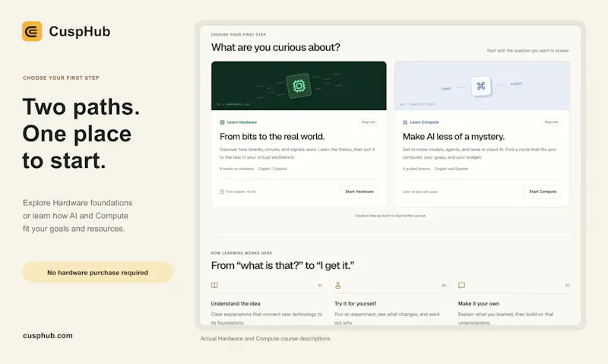This screenshot has height=364, width=608.
Task: Click the 'English / Español' text
Action: pyautogui.click(x=273, y=169)
